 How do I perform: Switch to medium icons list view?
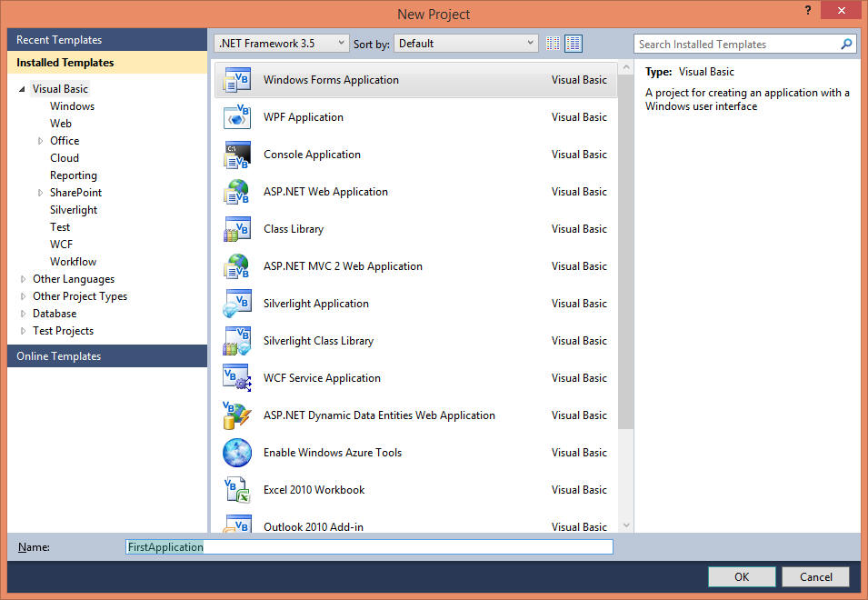(x=574, y=43)
